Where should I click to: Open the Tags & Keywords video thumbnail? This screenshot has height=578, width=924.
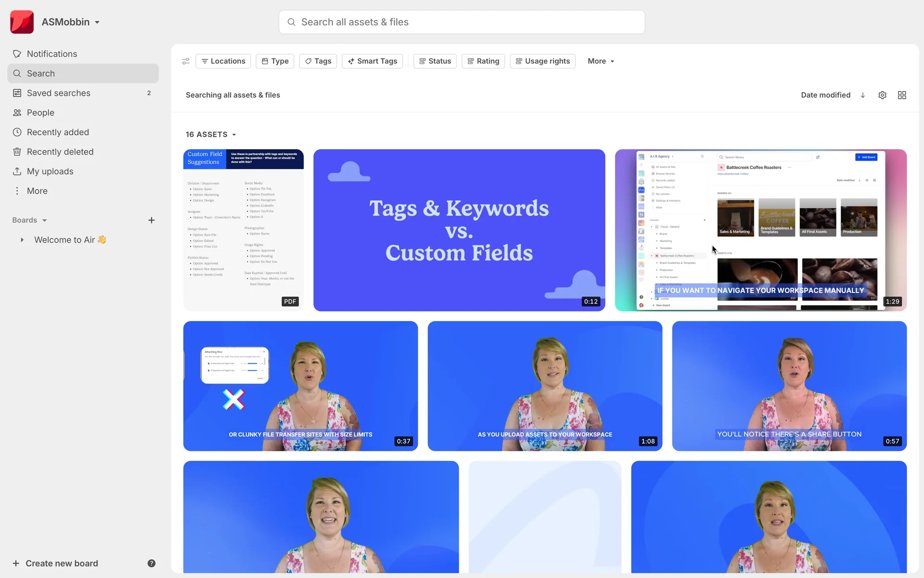459,230
